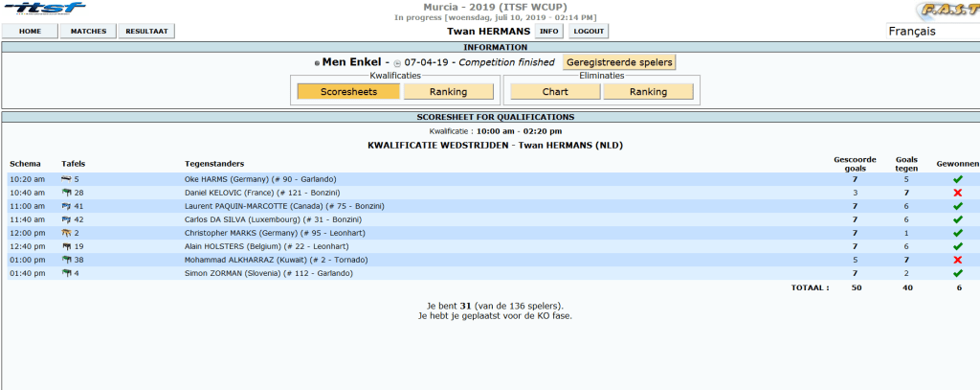Go to the RESULTAAT page

(146, 32)
